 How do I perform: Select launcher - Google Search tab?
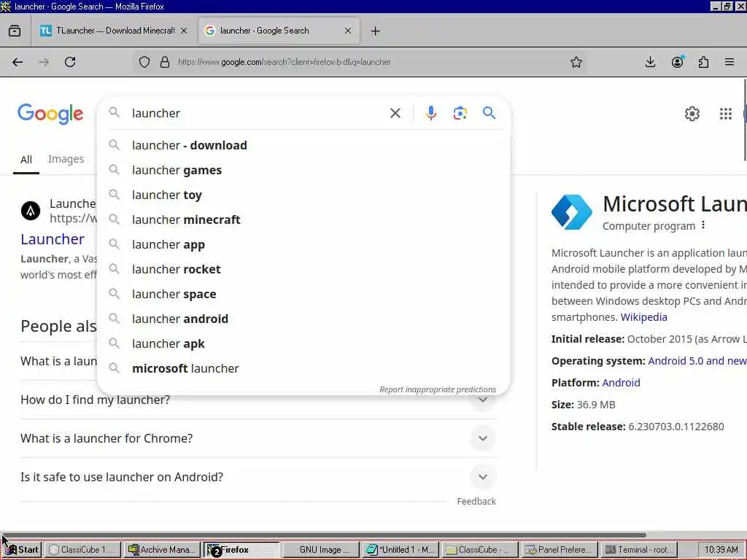[279, 31]
